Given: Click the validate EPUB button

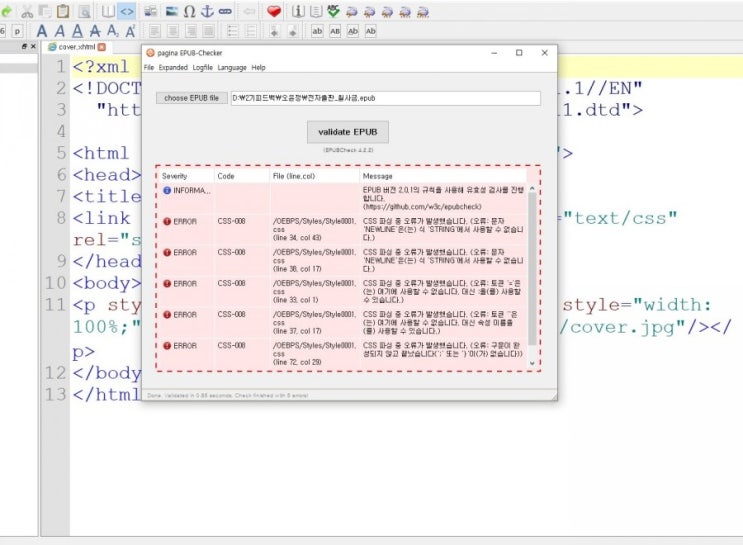Looking at the screenshot, I should (x=348, y=132).
